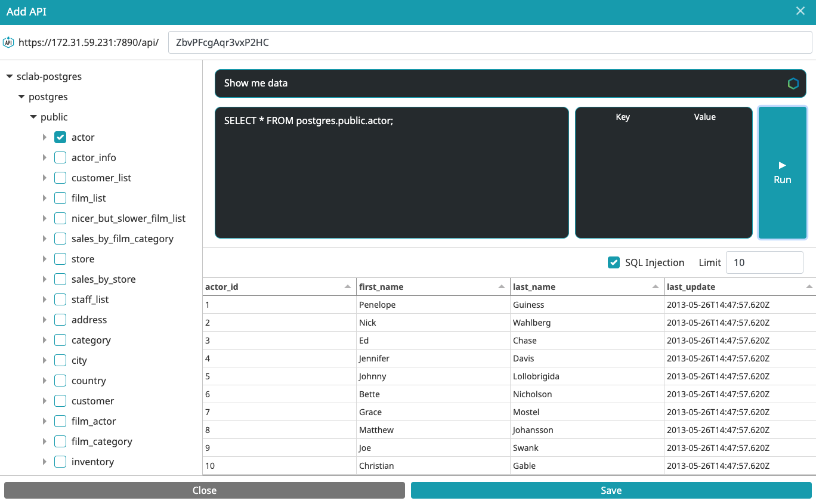Screen dimensions: 816x504
Task: Sort the first_name column with its arrow icon
Action: (502, 287)
